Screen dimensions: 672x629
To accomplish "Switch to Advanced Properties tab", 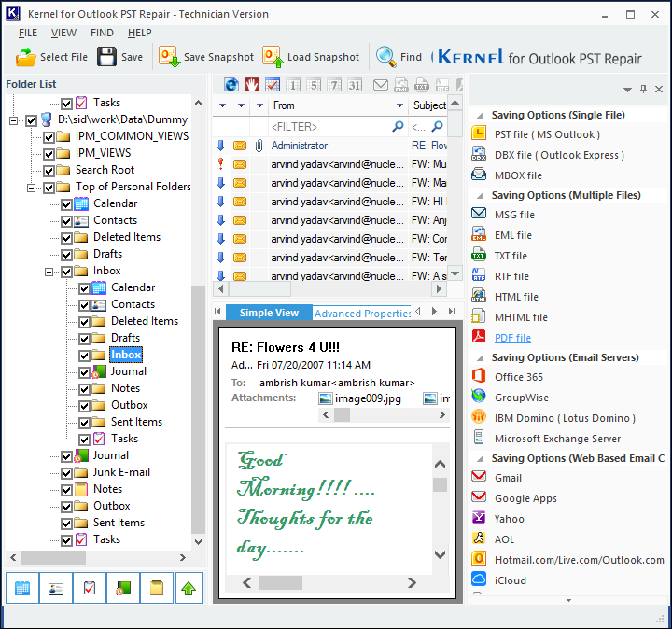I will (x=362, y=313).
